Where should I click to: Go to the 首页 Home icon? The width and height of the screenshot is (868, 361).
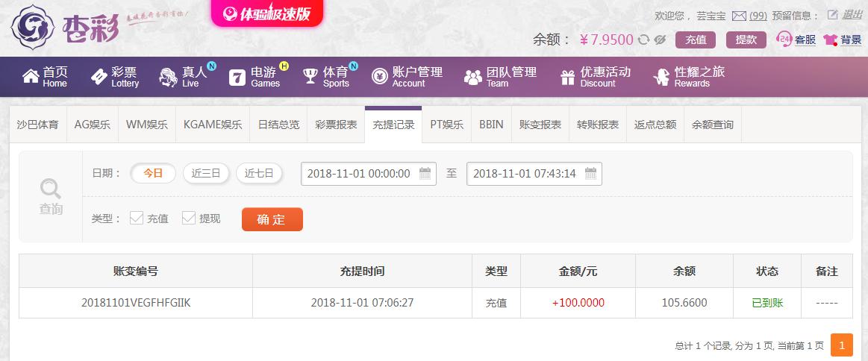tap(31, 76)
